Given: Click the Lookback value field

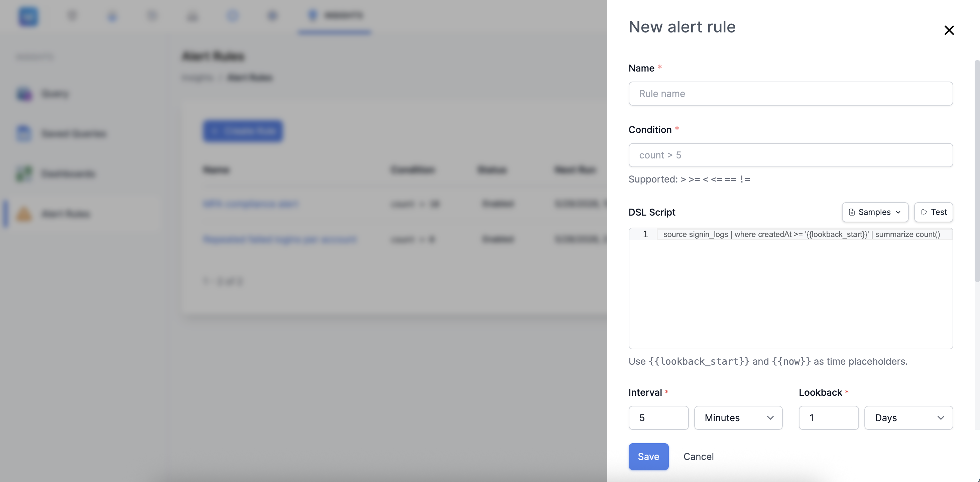Looking at the screenshot, I should 829,418.
